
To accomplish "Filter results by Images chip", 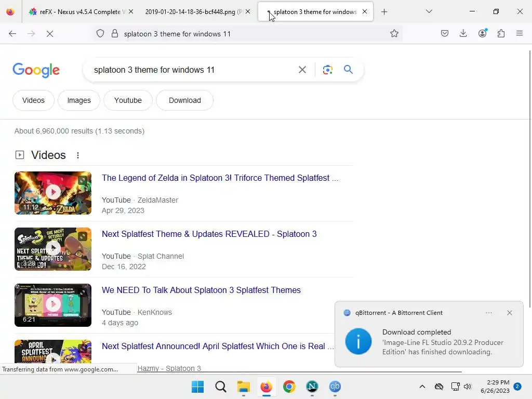I will (79, 100).
